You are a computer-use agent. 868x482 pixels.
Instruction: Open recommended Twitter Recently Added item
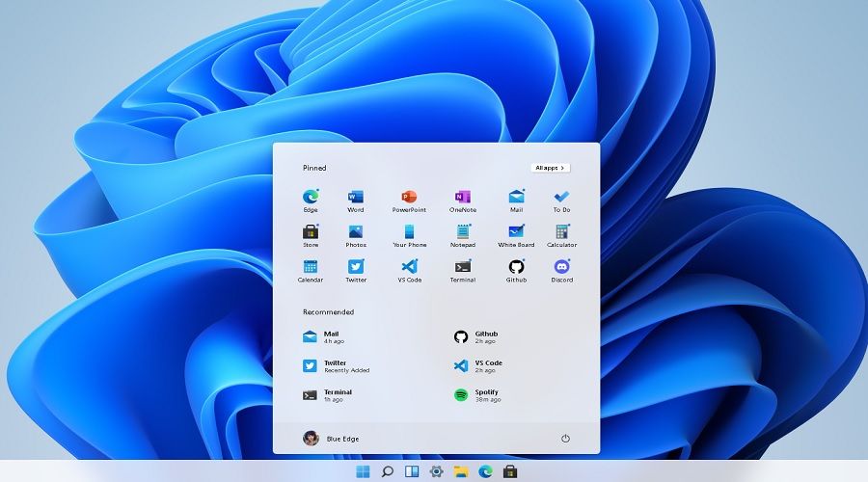(336, 366)
